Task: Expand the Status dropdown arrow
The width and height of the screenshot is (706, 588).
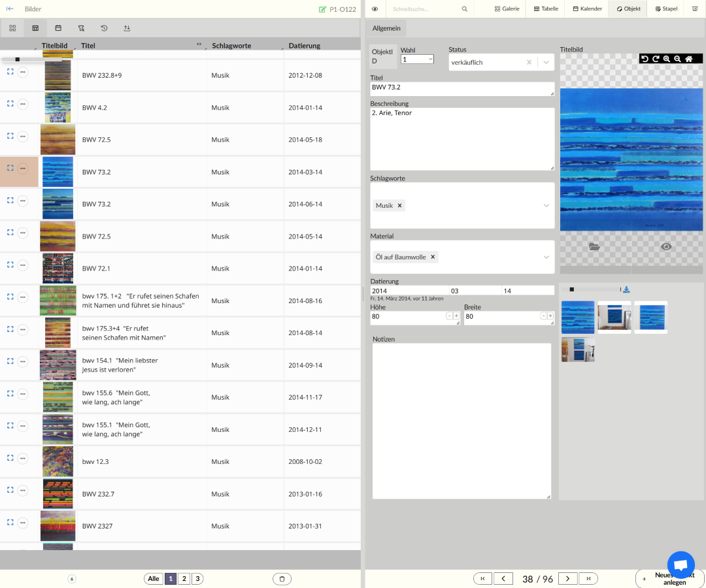Action: tap(546, 63)
